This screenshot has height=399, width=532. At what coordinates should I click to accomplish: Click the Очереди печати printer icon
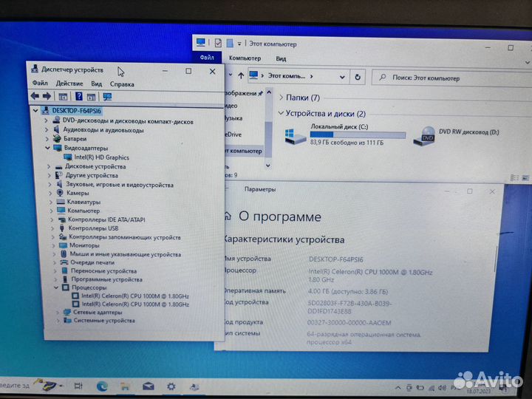(64, 262)
